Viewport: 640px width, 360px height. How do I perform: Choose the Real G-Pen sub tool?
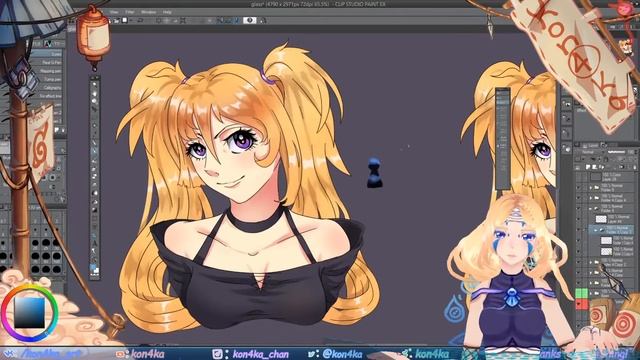pyautogui.click(x=51, y=62)
